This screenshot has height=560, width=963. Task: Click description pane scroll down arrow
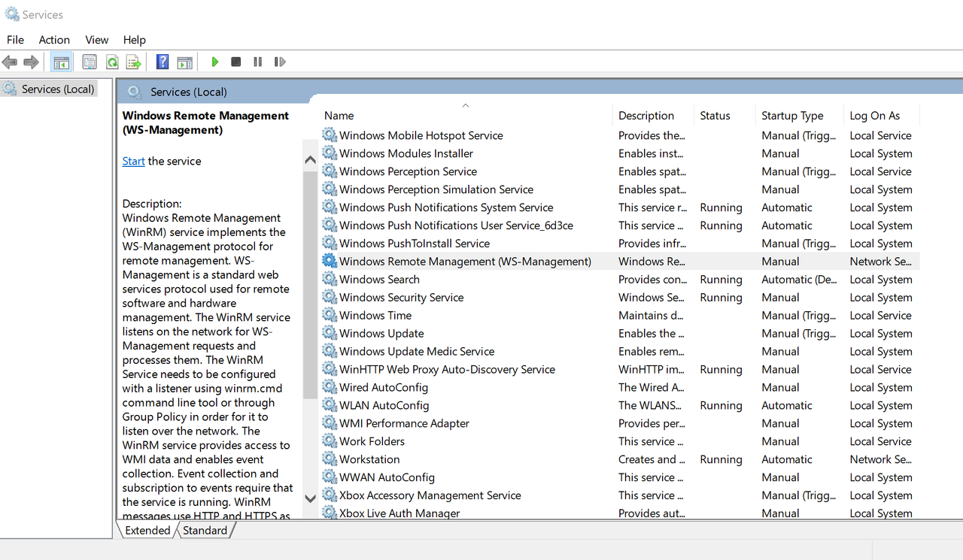point(310,498)
